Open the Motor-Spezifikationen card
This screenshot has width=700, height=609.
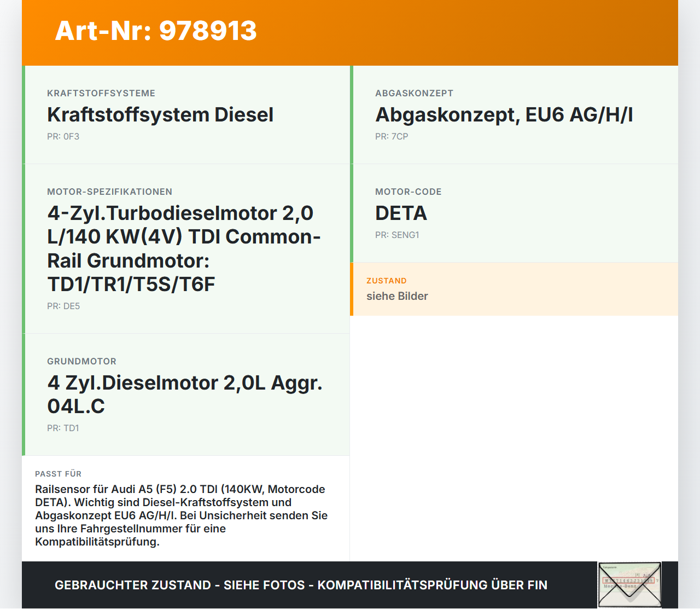pos(184,248)
